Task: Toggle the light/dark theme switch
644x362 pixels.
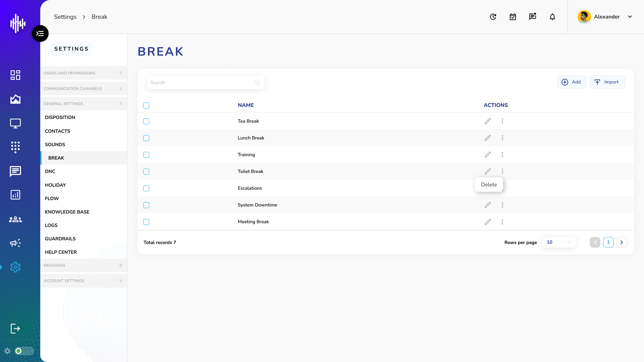Action: [x=24, y=351]
